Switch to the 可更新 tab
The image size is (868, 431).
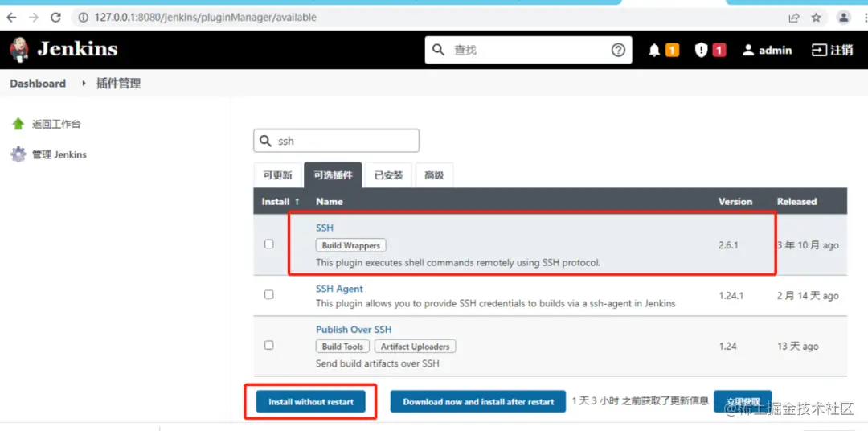point(278,175)
